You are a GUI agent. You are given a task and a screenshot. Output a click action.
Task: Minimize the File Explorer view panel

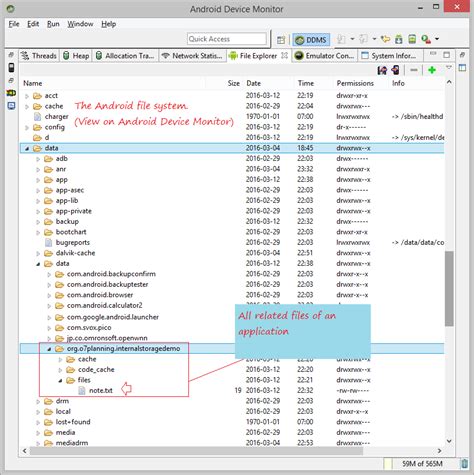tap(433, 54)
